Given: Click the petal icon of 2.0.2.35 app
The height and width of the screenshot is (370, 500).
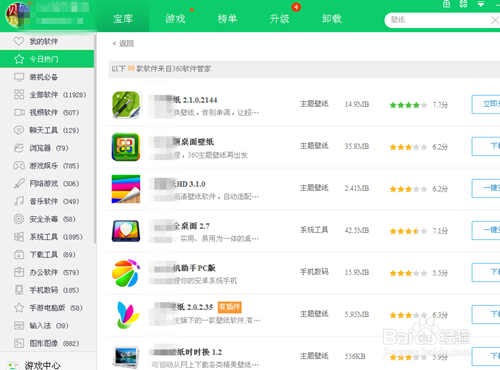Looking at the screenshot, I should point(128,315).
